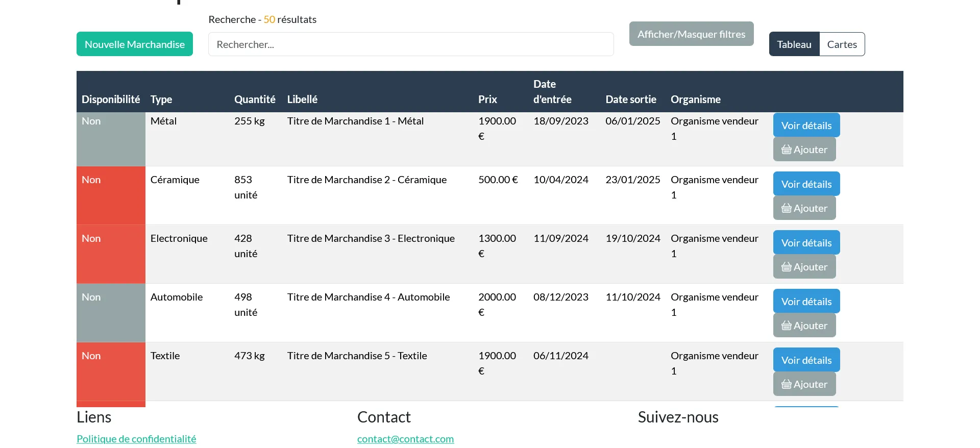Click basket icon in Céramique row Ajouter button
This screenshot has height=448, width=980.
[x=786, y=208]
